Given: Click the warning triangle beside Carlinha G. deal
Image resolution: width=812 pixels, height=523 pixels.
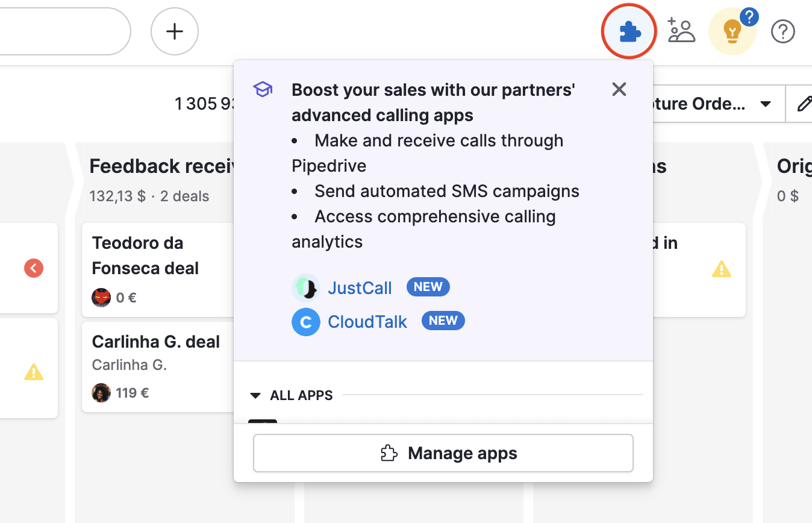Looking at the screenshot, I should click(x=33, y=373).
